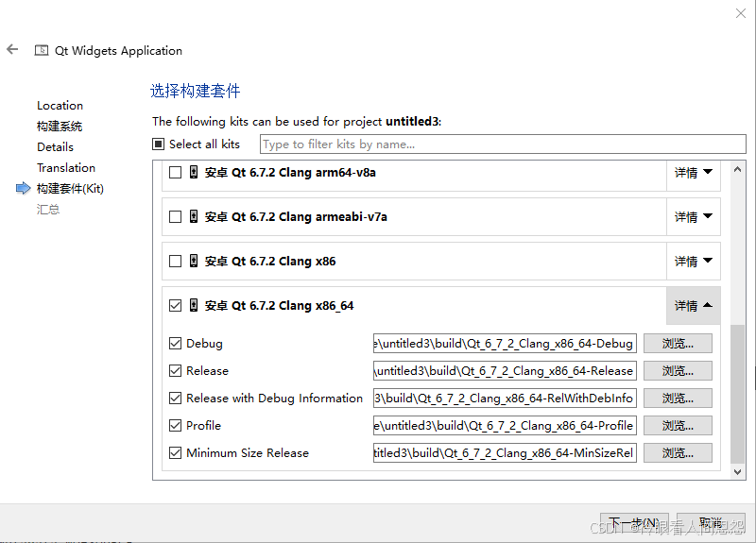Click Android device icon for arm64-v8a kit
Image resolution: width=756 pixels, height=543 pixels.
[194, 172]
